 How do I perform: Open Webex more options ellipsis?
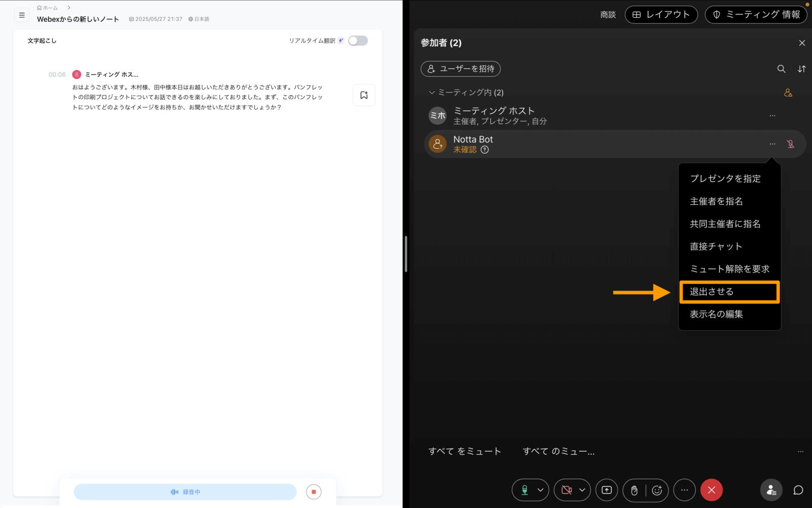(685, 490)
